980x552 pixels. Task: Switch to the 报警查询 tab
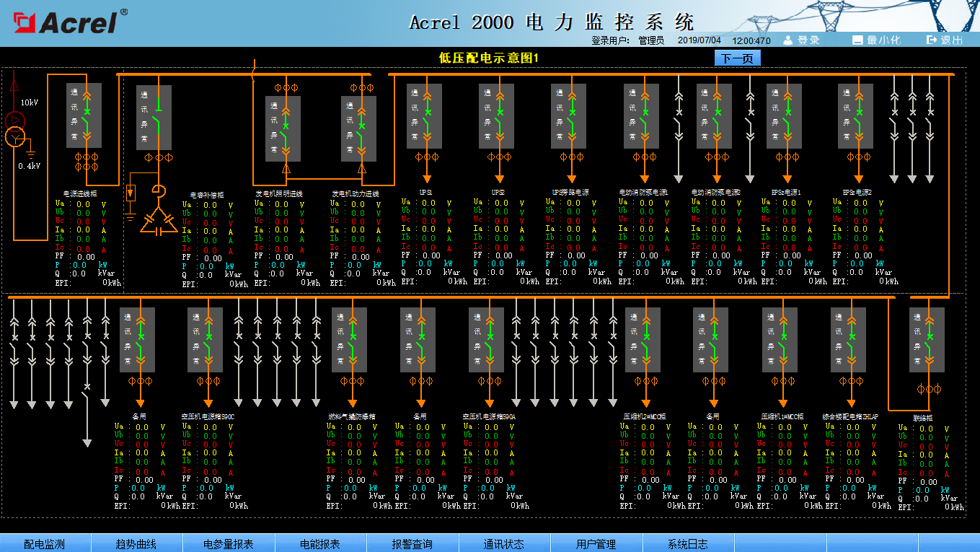coord(412,543)
